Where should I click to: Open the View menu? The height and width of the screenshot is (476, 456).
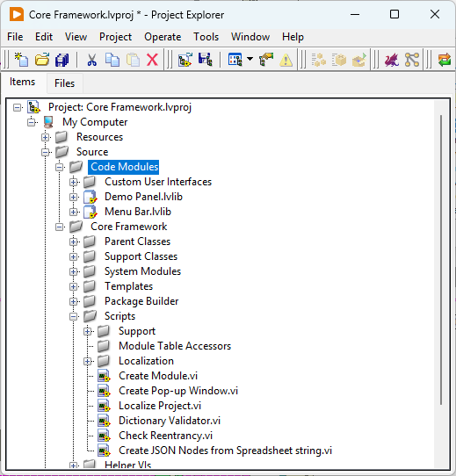click(x=76, y=37)
